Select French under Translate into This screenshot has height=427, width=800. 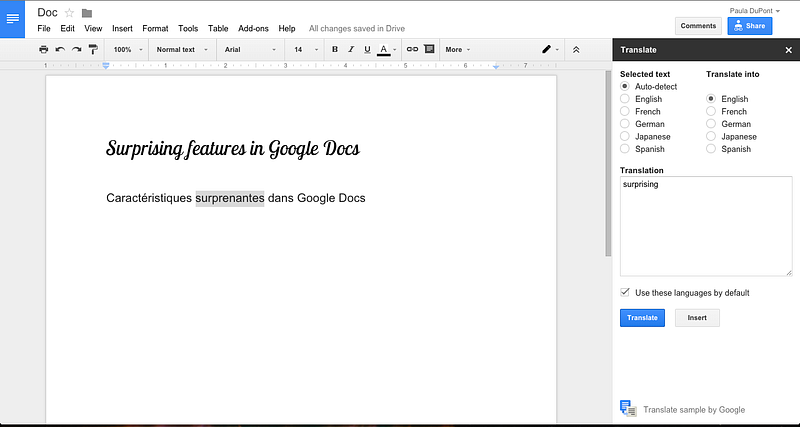click(x=711, y=112)
